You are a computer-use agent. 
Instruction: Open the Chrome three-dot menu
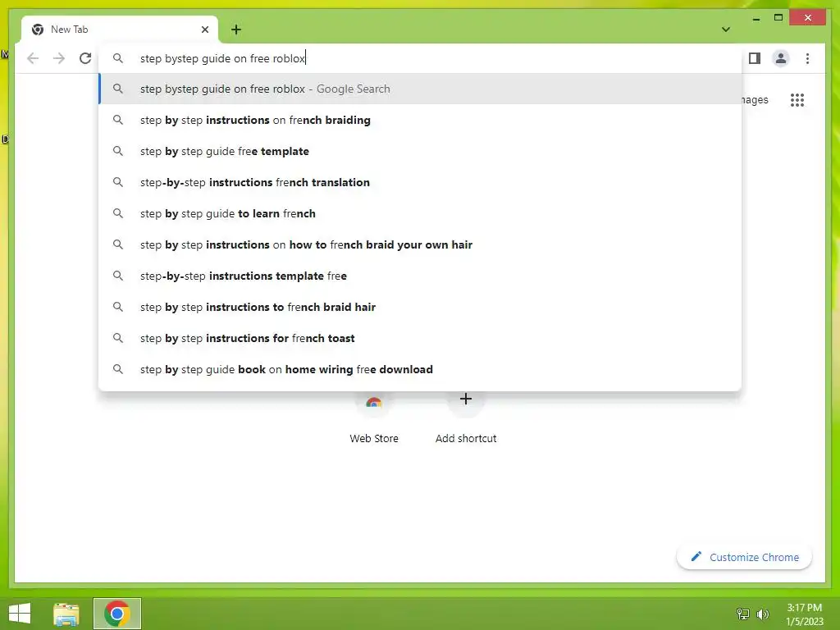(x=807, y=58)
